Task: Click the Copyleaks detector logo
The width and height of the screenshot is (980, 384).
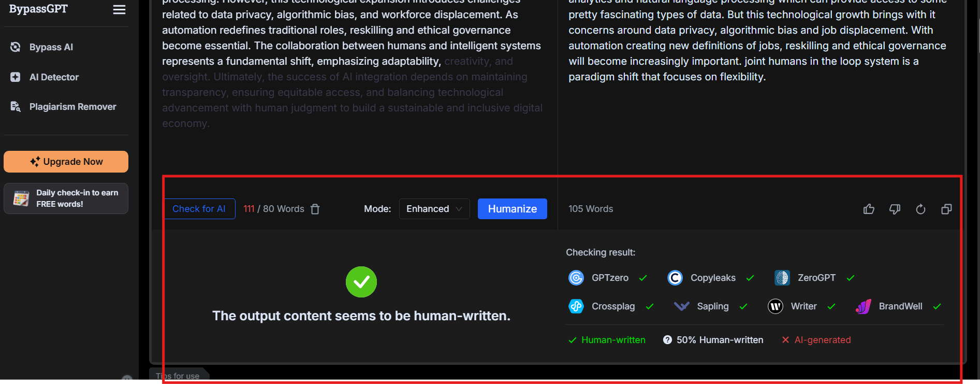Action: point(675,278)
